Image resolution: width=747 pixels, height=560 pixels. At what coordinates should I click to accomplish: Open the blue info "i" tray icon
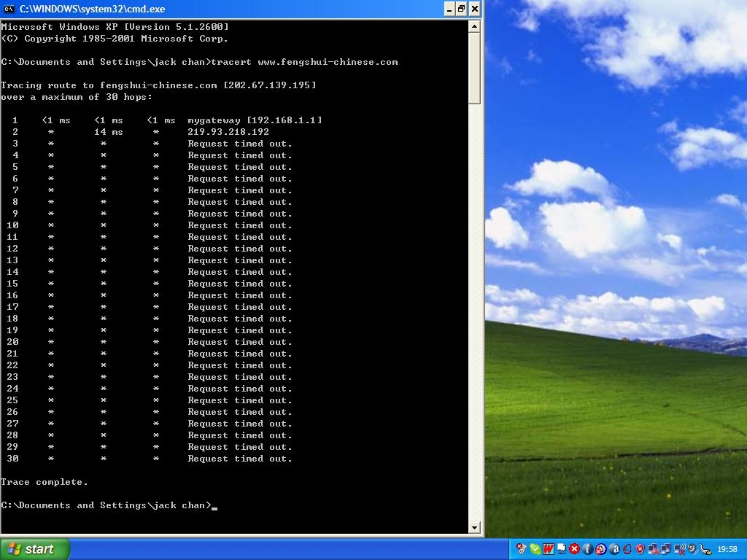(588, 549)
